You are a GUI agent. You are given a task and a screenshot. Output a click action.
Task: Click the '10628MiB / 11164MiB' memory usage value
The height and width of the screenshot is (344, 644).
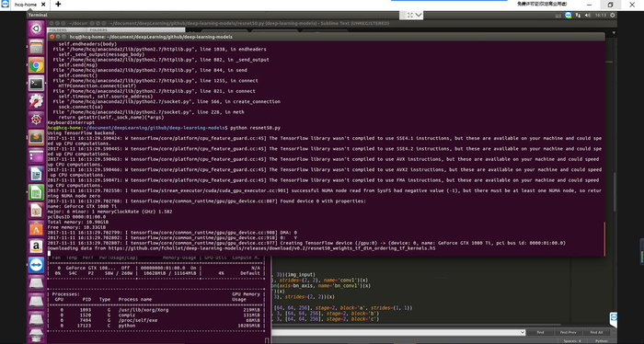(171, 273)
